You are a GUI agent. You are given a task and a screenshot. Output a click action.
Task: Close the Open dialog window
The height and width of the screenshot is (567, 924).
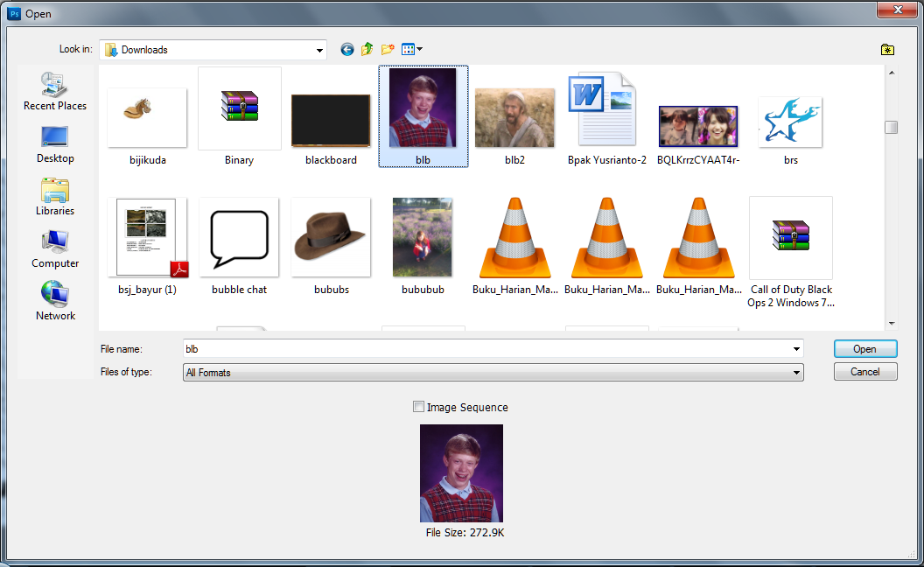point(898,10)
